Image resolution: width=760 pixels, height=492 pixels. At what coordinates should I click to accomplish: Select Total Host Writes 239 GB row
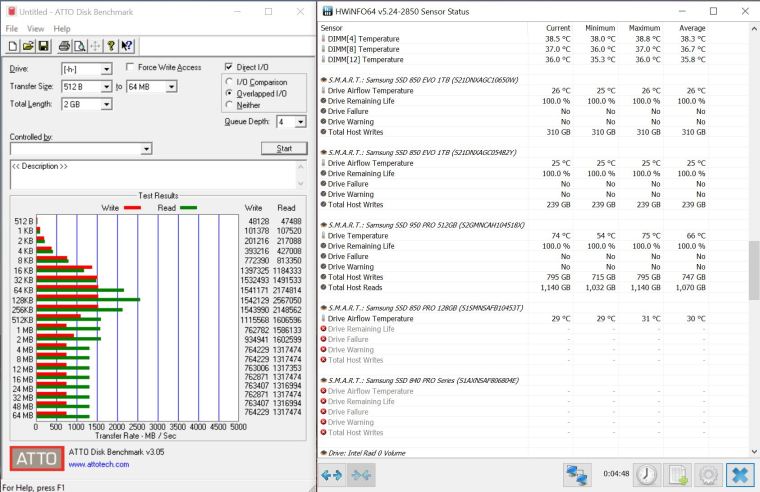514,205
